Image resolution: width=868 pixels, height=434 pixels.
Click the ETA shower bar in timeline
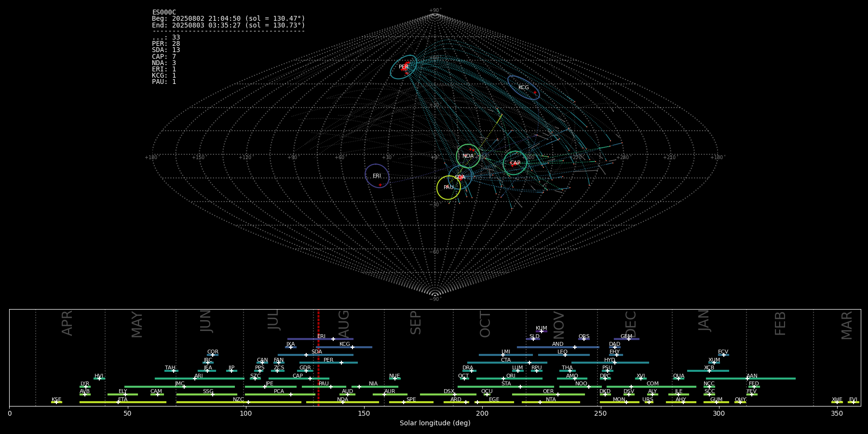(x=123, y=402)
